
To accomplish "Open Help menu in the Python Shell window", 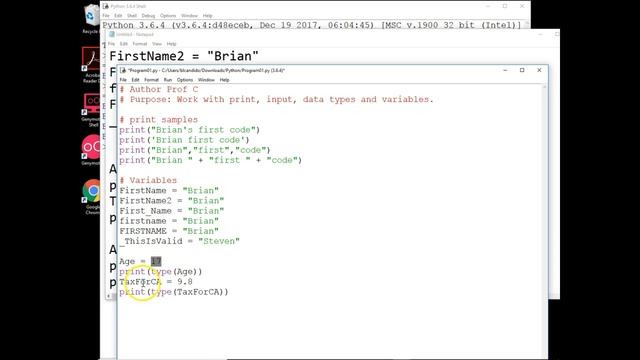I will 207,16.
